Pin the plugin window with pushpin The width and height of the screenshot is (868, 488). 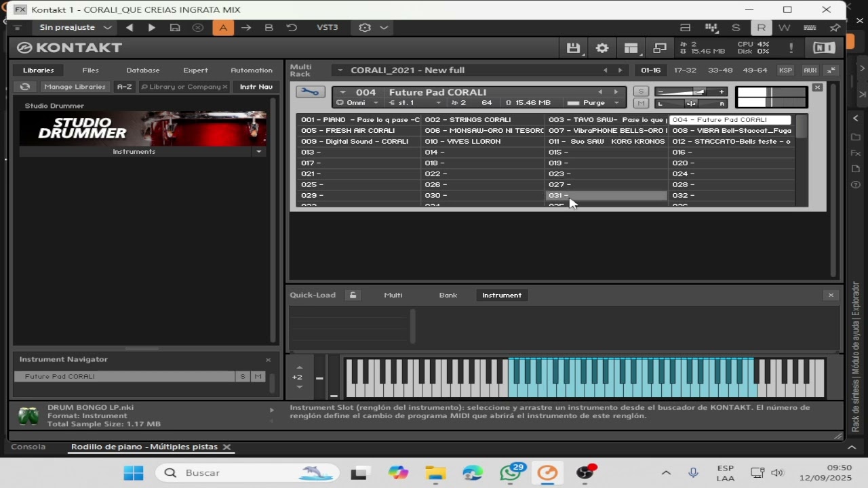coord(835,28)
